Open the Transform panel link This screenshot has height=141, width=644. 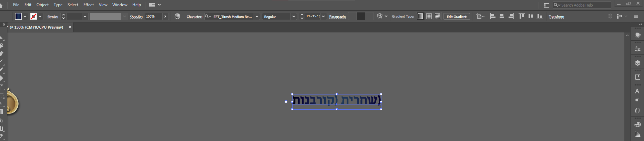click(556, 16)
